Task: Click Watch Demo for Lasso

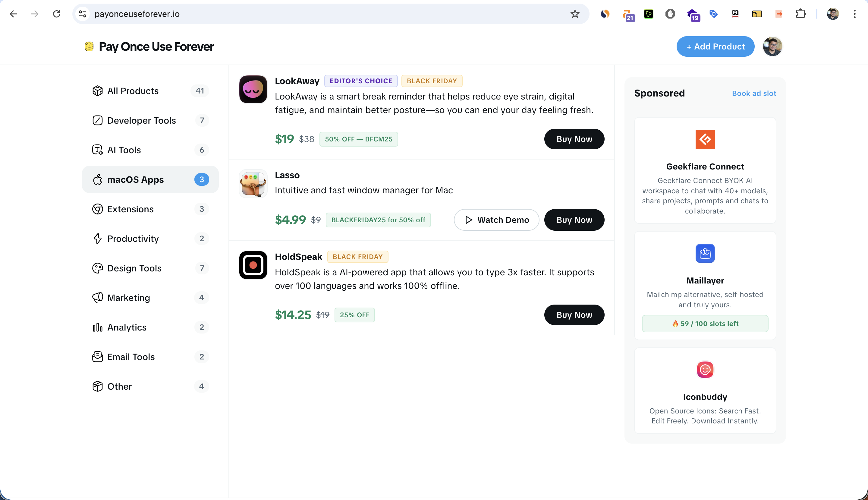Action: click(x=496, y=220)
